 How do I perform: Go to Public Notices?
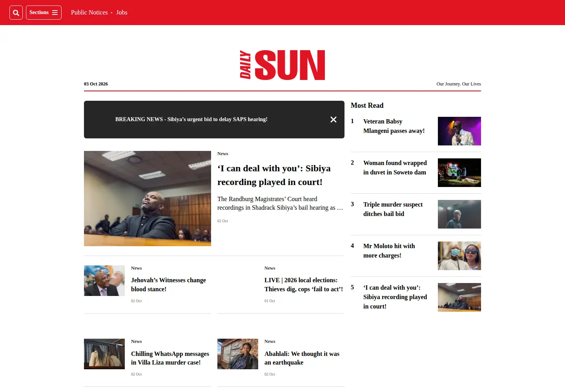[89, 13]
